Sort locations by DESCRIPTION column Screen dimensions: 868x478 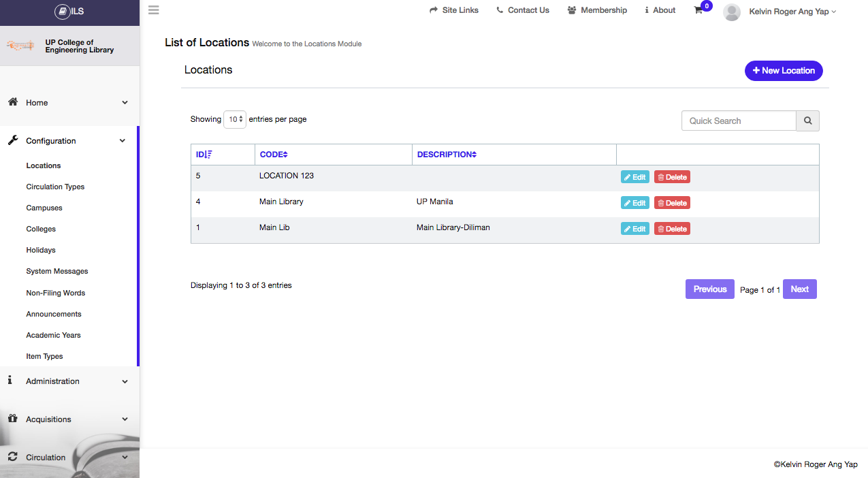point(447,155)
